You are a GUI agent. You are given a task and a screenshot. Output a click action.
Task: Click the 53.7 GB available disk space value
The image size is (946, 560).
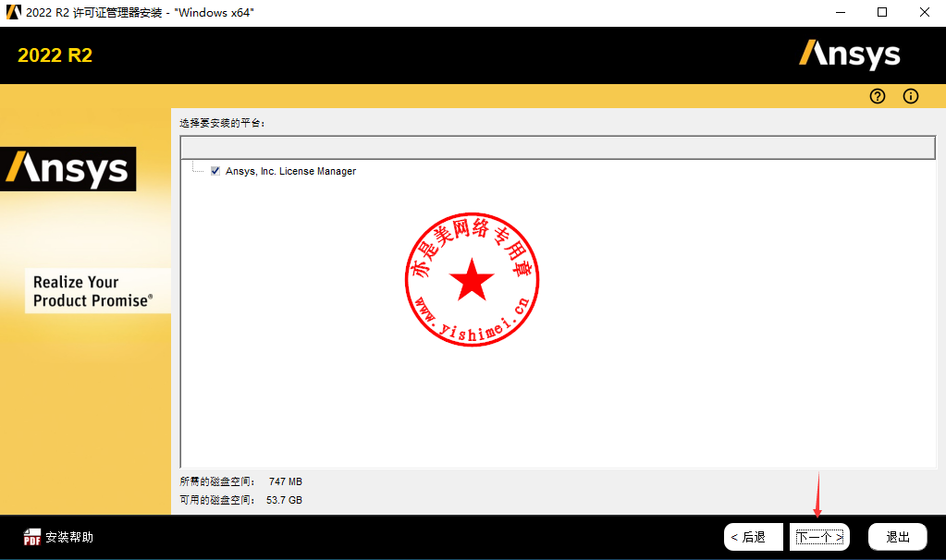click(x=284, y=500)
